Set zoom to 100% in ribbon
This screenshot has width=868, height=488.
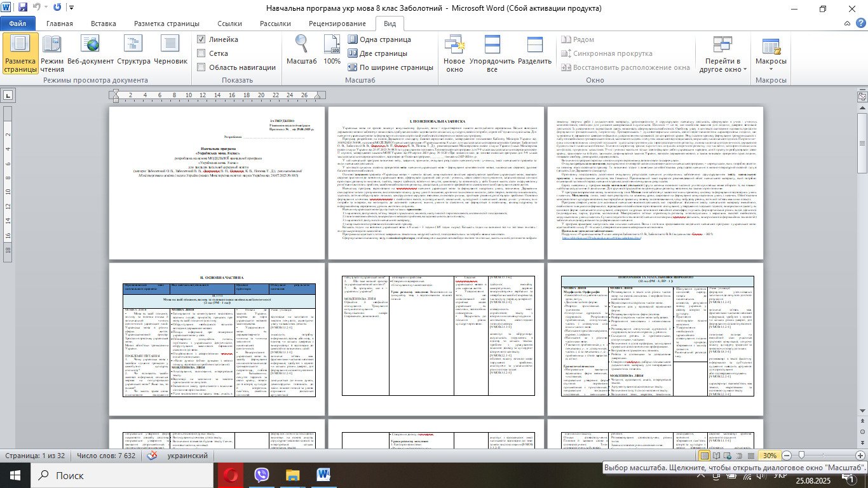pyautogui.click(x=332, y=51)
